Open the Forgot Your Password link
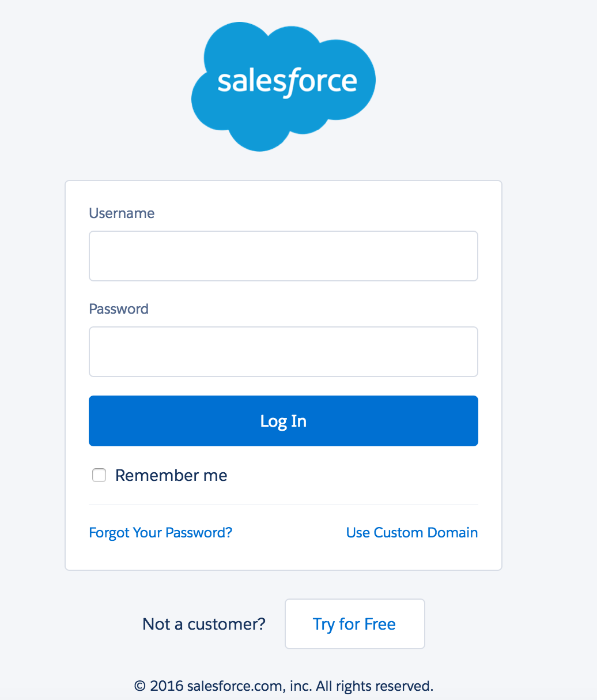 pyautogui.click(x=160, y=532)
